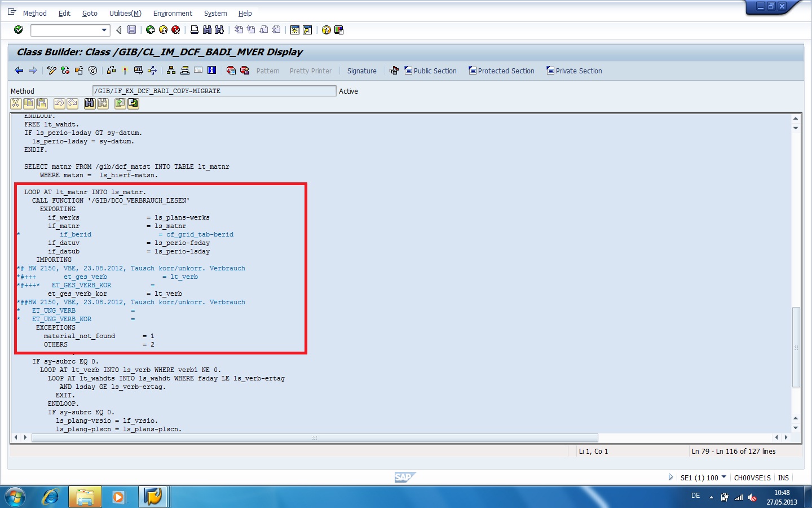Click the Print icon in standard toolbar
The width and height of the screenshot is (812, 508).
click(x=195, y=30)
